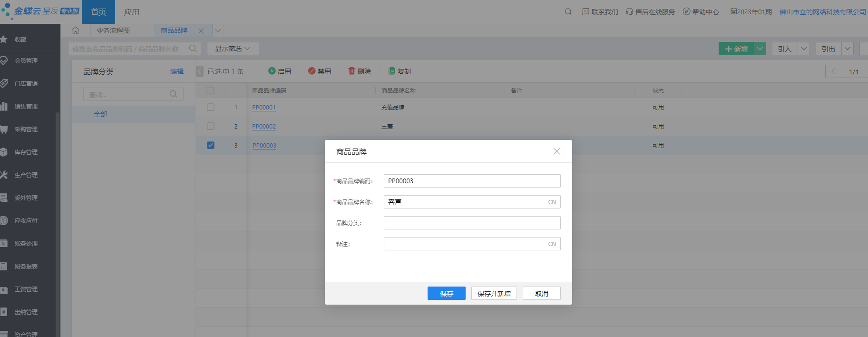Viewport: 868px width, 337px height.
Task: Click the 品牌分类 search magnifier icon
Action: [x=173, y=94]
